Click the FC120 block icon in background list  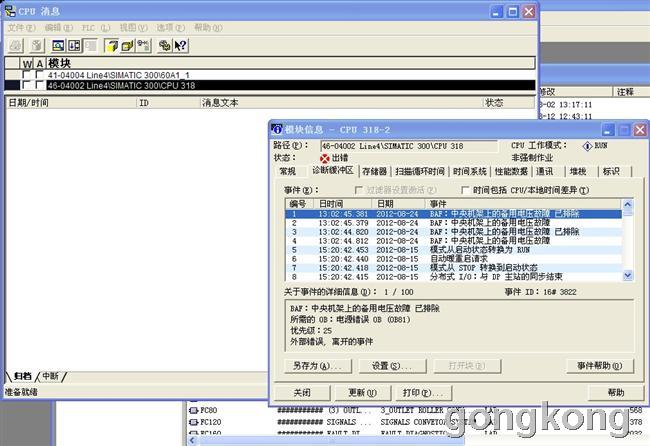(x=194, y=422)
